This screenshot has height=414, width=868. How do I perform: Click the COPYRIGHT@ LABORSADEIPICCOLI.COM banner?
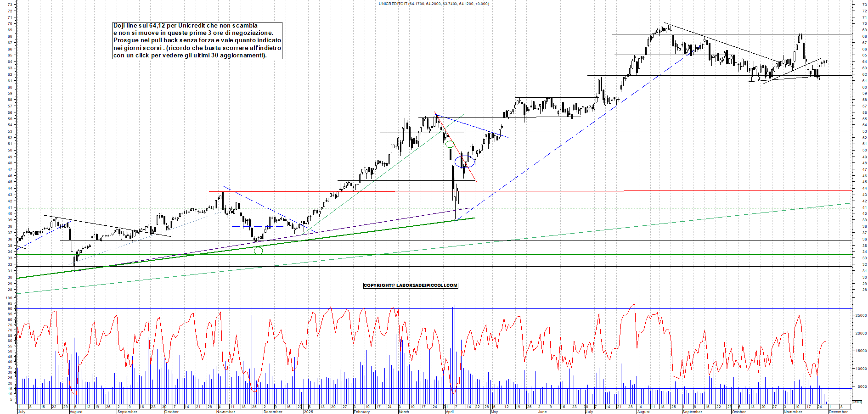pos(410,285)
